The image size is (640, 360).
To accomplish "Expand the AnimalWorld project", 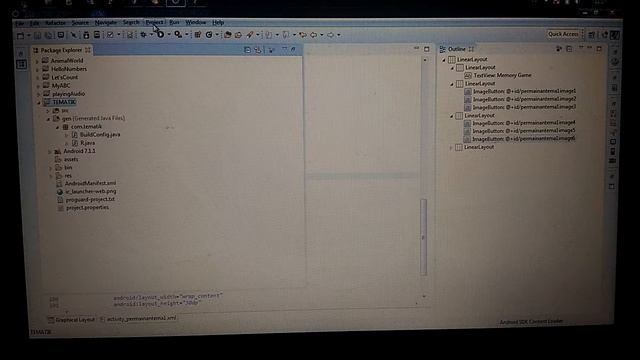I will click(x=38, y=61).
